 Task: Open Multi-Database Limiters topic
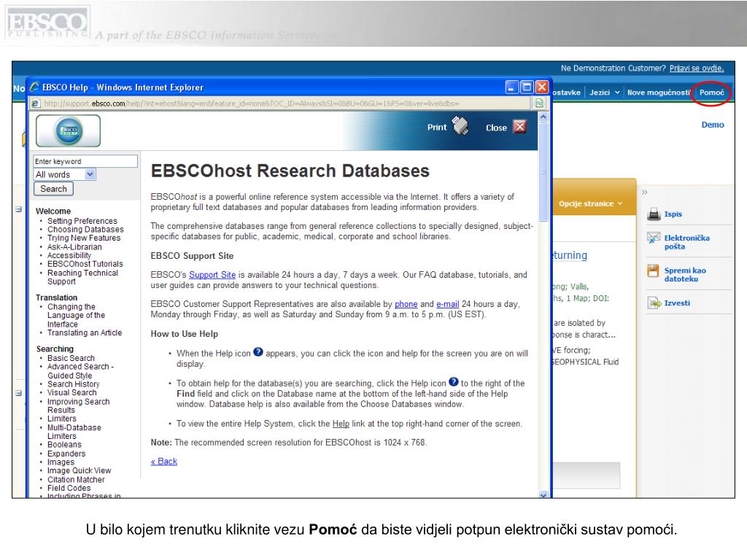tap(74, 432)
